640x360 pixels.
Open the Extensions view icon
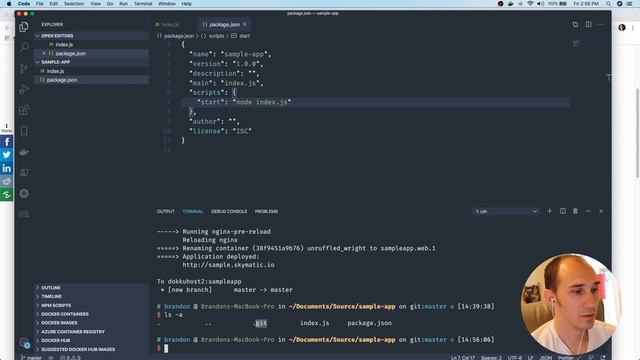[24, 110]
